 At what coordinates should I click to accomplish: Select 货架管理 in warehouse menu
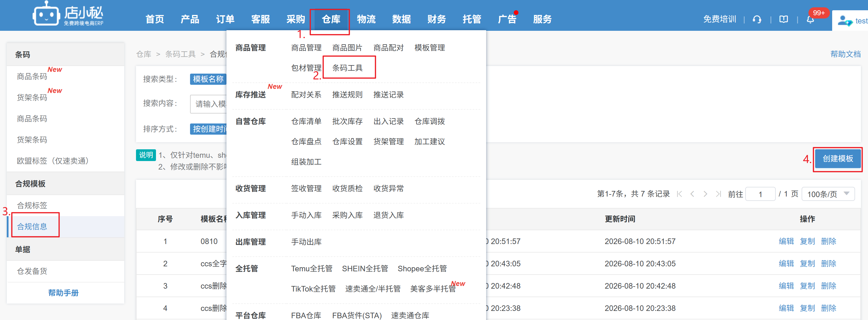point(389,141)
